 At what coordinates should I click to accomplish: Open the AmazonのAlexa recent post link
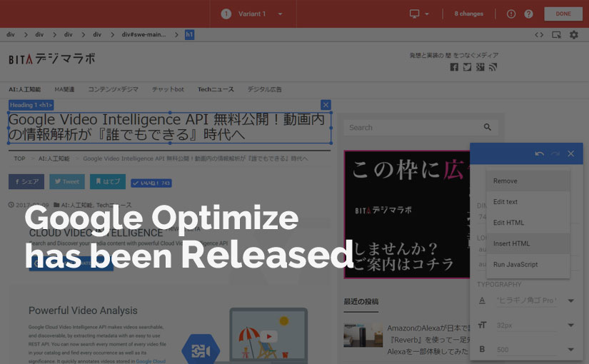point(428,340)
